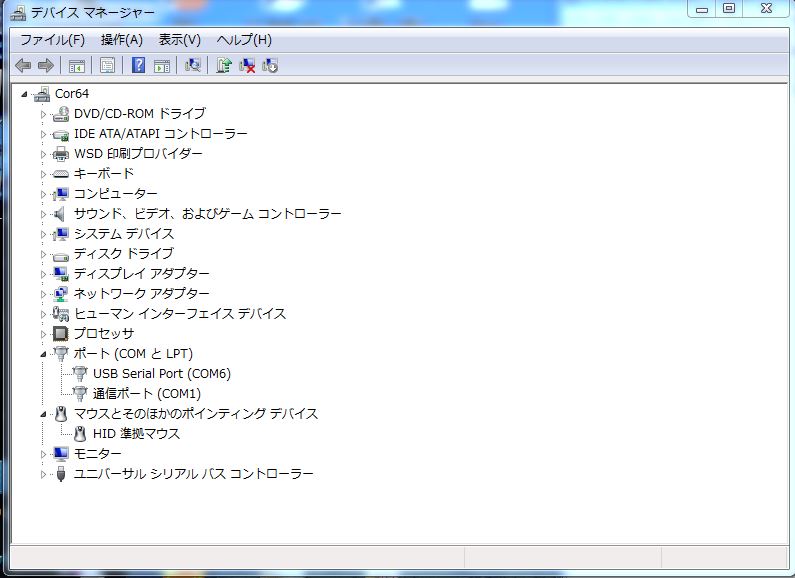Click the Disable device red X icon
The height and width of the screenshot is (578, 795).
tap(247, 65)
